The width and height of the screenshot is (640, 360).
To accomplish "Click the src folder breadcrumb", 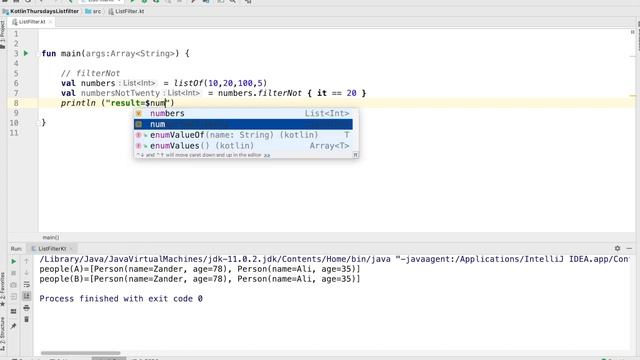I will coord(93,11).
